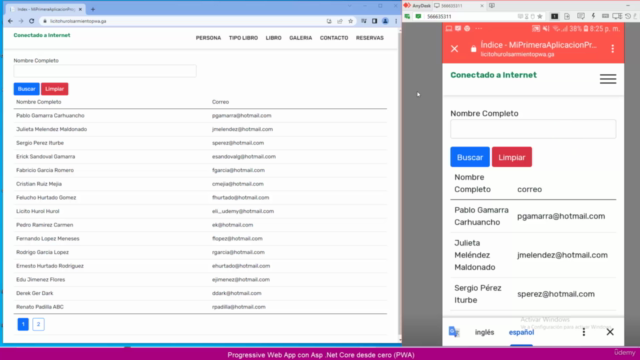Select español in translate bar

521,332
